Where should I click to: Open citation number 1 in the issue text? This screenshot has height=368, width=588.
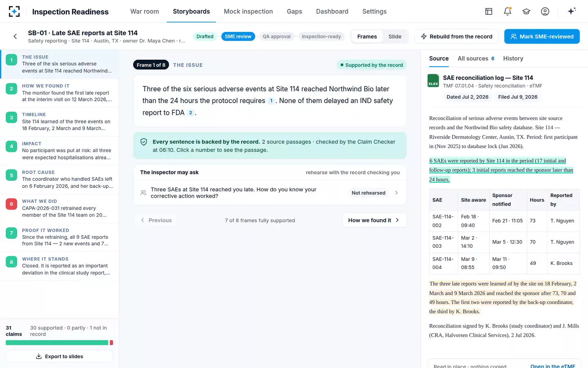pos(271,101)
